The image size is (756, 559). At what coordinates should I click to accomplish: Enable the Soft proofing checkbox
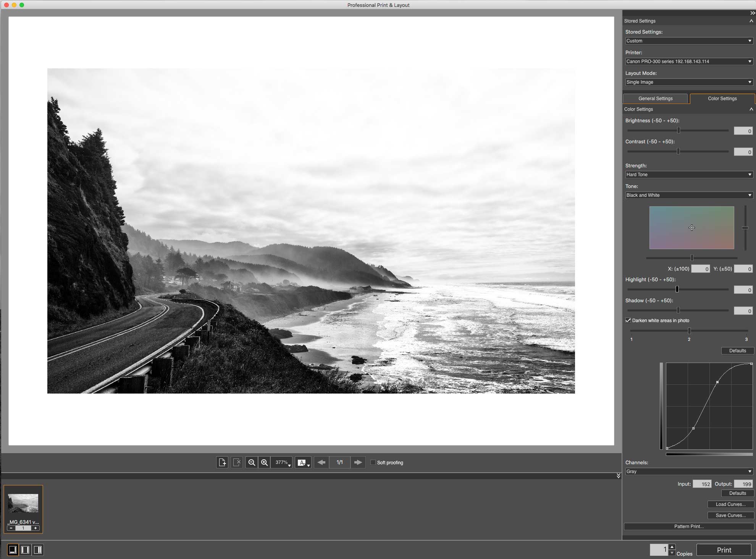pyautogui.click(x=373, y=462)
